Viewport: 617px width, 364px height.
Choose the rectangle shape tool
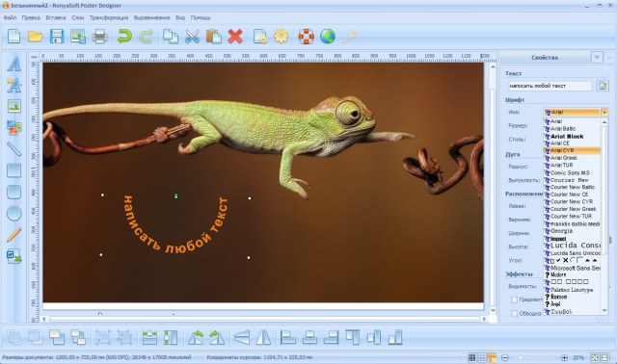[13, 170]
